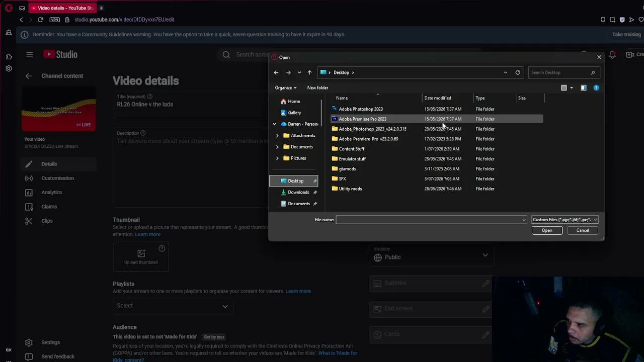Open YouTube Studio notifications bell
This screenshot has width=644, height=362.
612,54
